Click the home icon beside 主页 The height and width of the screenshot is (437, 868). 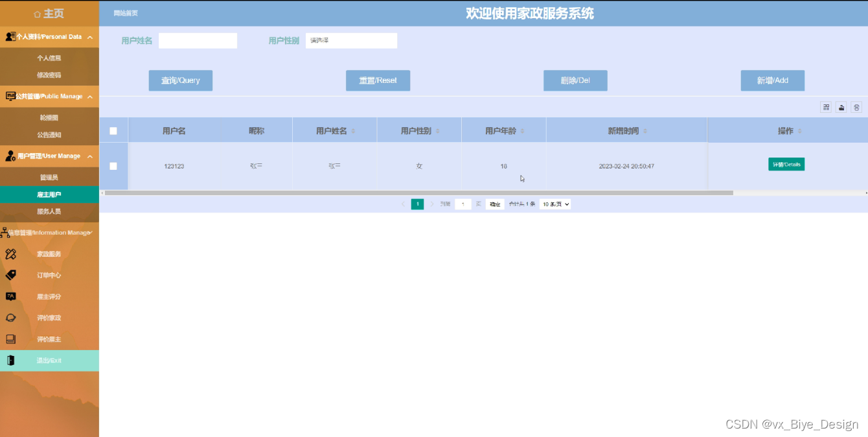tap(38, 14)
